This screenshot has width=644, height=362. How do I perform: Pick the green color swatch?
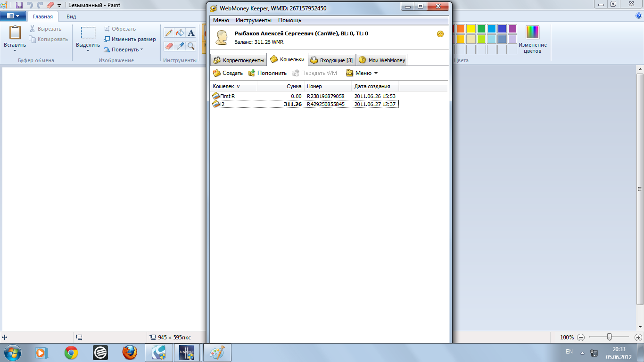[x=481, y=29]
